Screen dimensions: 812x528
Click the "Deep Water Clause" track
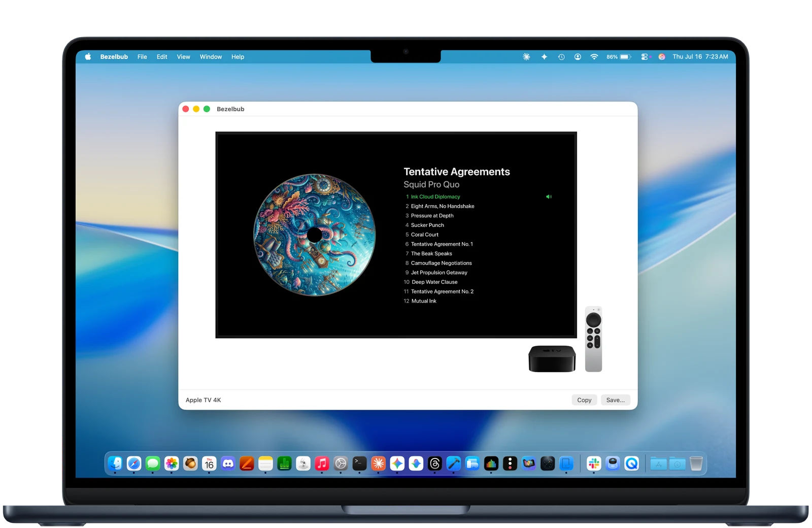(434, 282)
